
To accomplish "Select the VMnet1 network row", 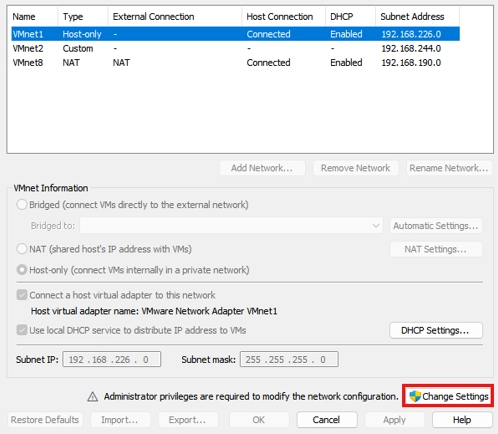I will 235,34.
